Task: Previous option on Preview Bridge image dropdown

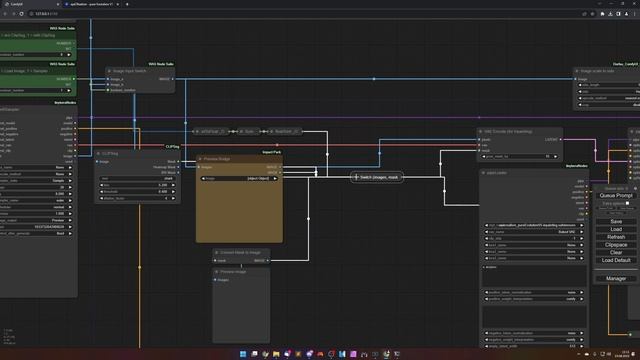Action: coord(203,178)
